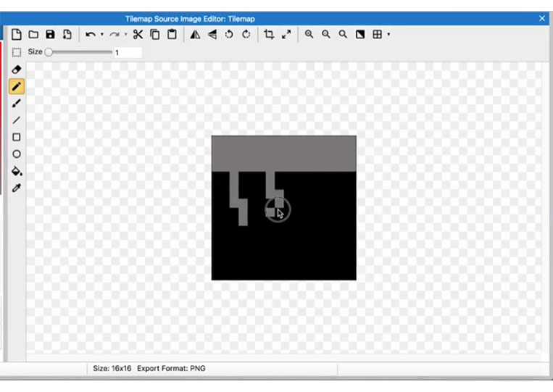The image size is (553, 392).
Task: Click the Size slider handle
Action: [49, 52]
